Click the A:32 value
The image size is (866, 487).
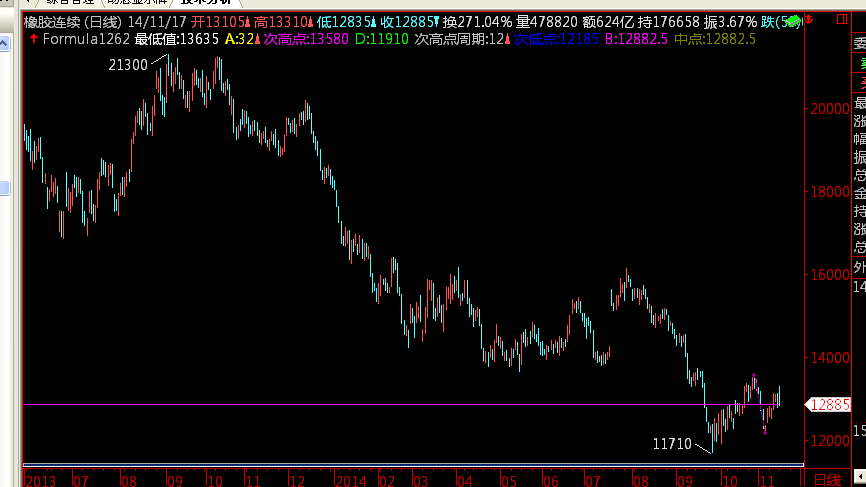[x=240, y=39]
